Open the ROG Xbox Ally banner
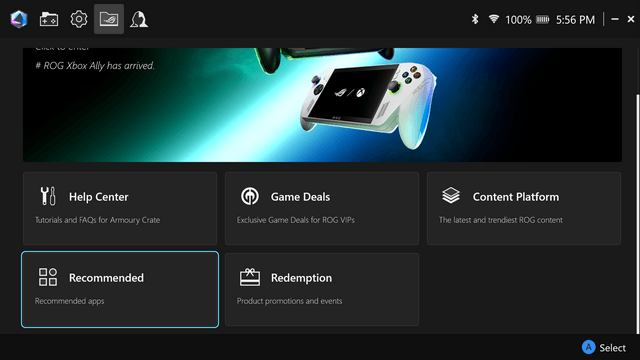Screen dimensions: 640x360 [322, 104]
